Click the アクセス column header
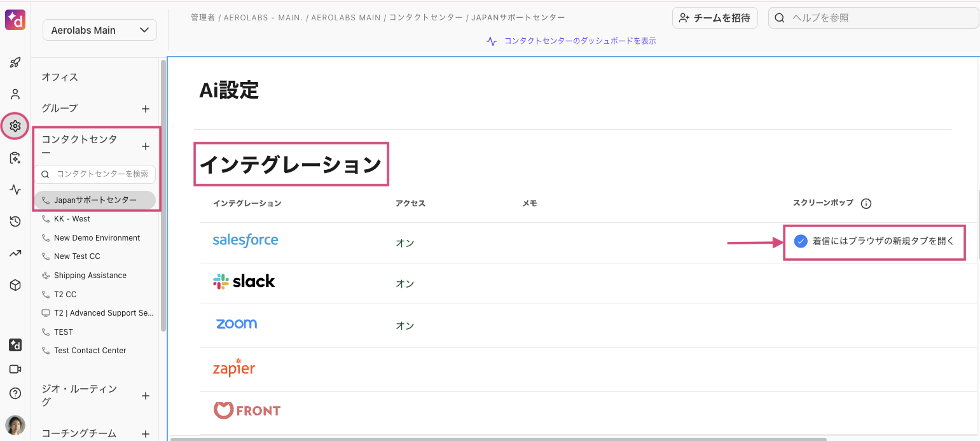 tap(410, 204)
